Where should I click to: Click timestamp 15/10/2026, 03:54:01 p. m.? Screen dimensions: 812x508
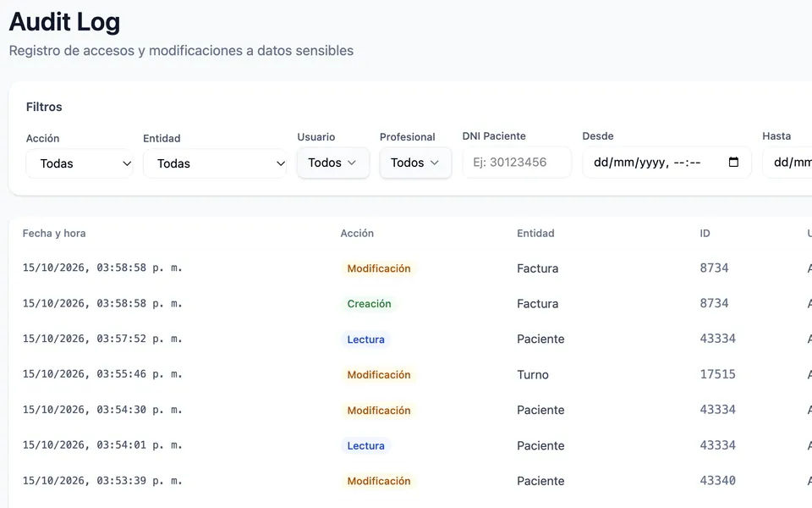(102, 445)
